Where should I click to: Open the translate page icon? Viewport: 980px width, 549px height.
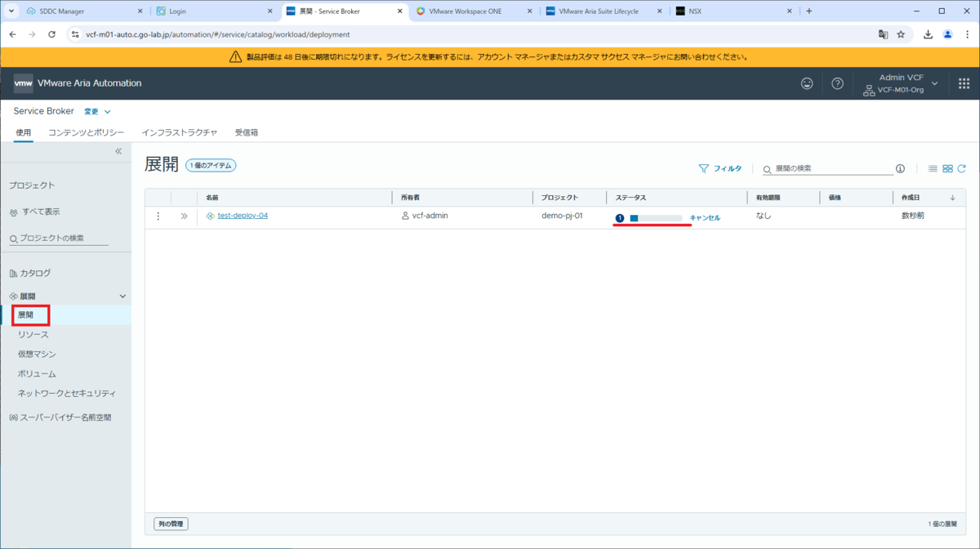click(x=883, y=34)
